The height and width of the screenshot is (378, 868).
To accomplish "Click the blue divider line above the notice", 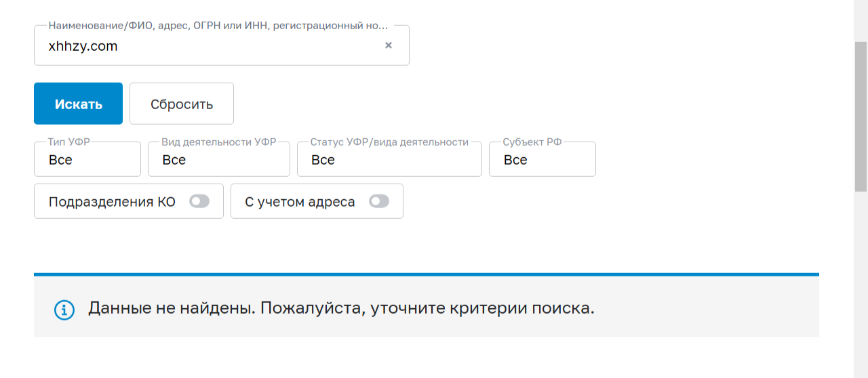I will click(427, 274).
